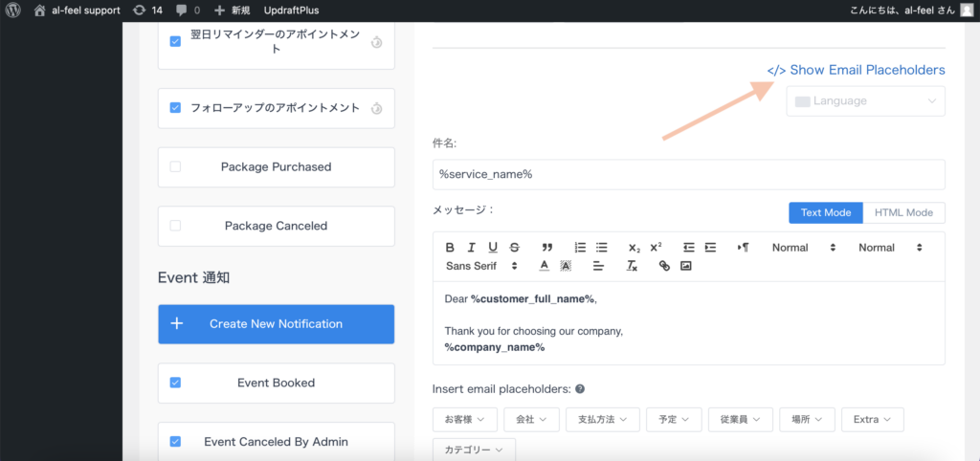Click Create New Notification button
The height and width of the screenshot is (461, 980).
tap(276, 324)
